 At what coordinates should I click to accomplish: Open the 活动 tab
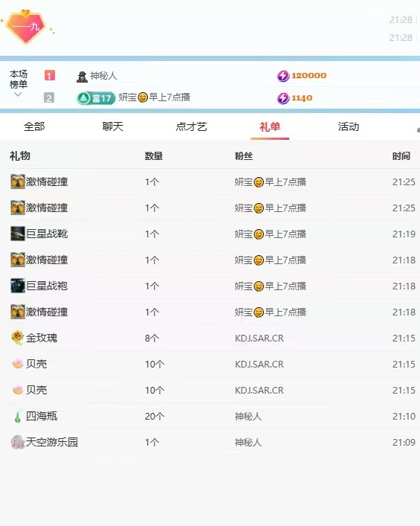[x=349, y=126]
